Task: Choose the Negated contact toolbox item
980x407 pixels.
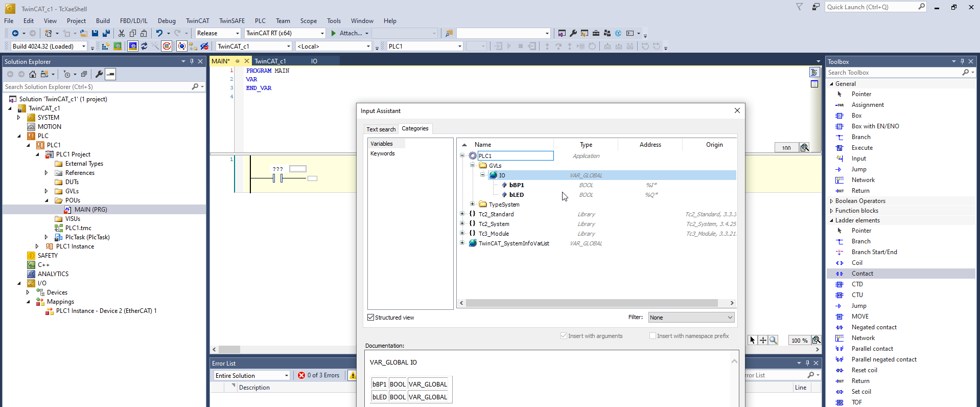Action: pyautogui.click(x=874, y=327)
